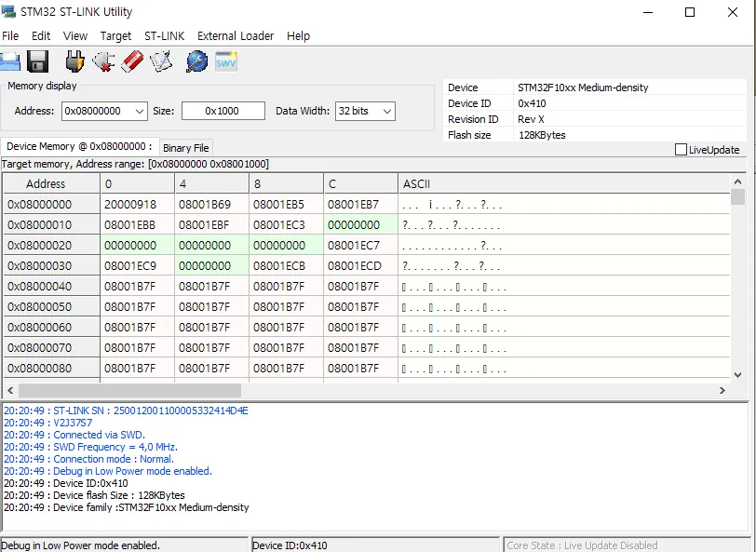The width and height of the screenshot is (756, 552).
Task: Open the File menu
Action: coord(10,36)
